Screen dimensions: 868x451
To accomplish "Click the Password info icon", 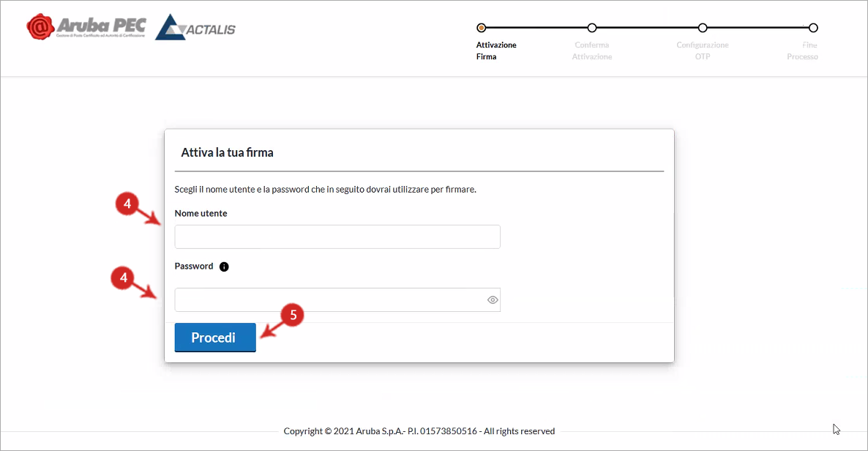I will [x=224, y=266].
